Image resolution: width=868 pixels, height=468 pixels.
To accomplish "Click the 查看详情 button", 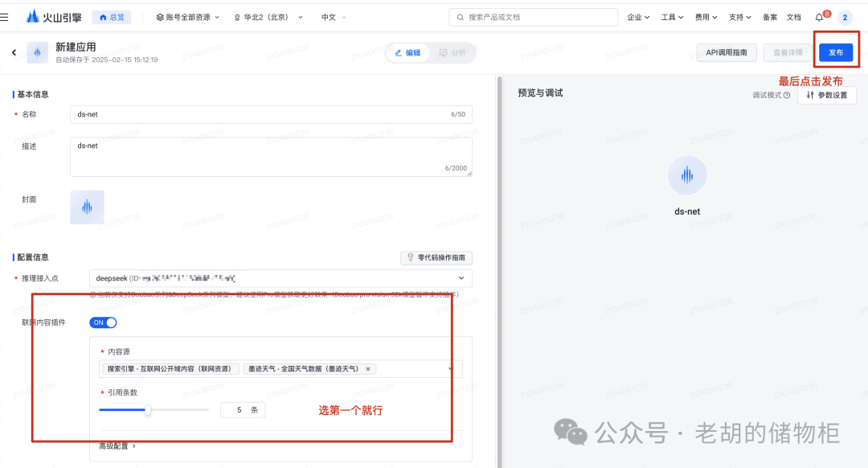I will pyautogui.click(x=788, y=52).
